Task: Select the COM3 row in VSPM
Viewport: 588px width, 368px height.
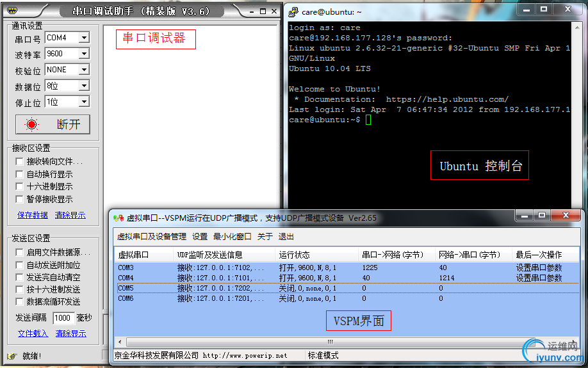Action: coord(347,268)
